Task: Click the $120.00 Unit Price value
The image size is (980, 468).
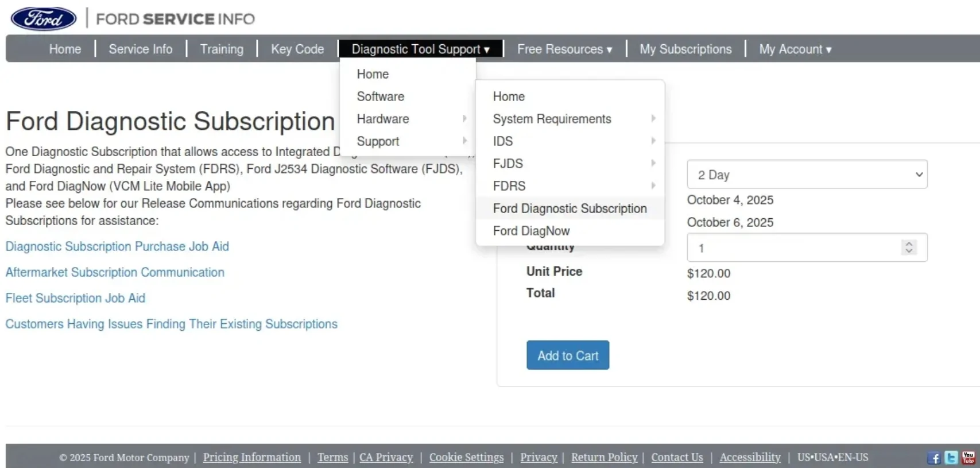Action: 709,273
